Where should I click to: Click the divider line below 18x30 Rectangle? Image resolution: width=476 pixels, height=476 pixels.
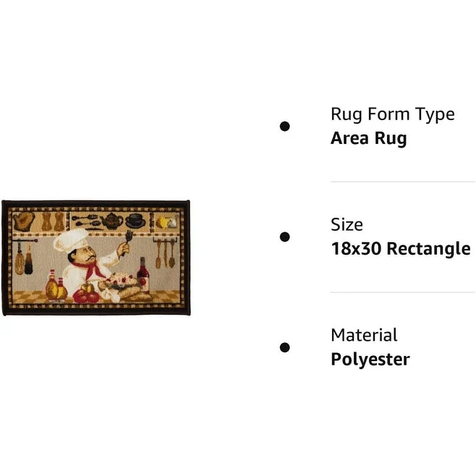pyautogui.click(x=402, y=292)
